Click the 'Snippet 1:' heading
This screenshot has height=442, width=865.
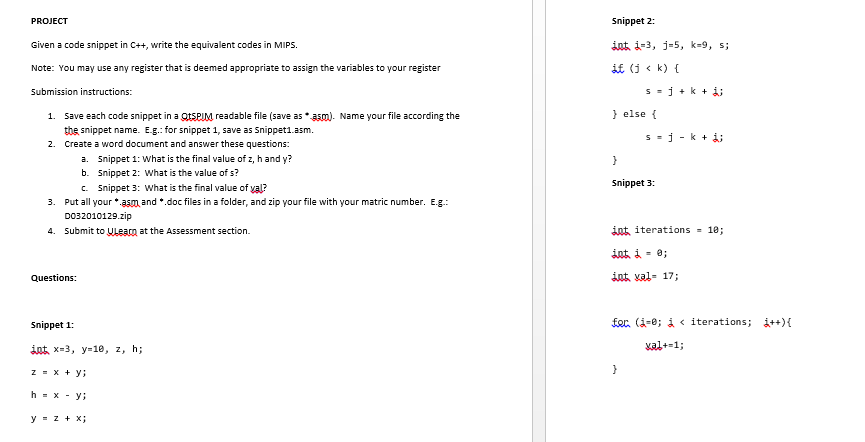coord(52,325)
